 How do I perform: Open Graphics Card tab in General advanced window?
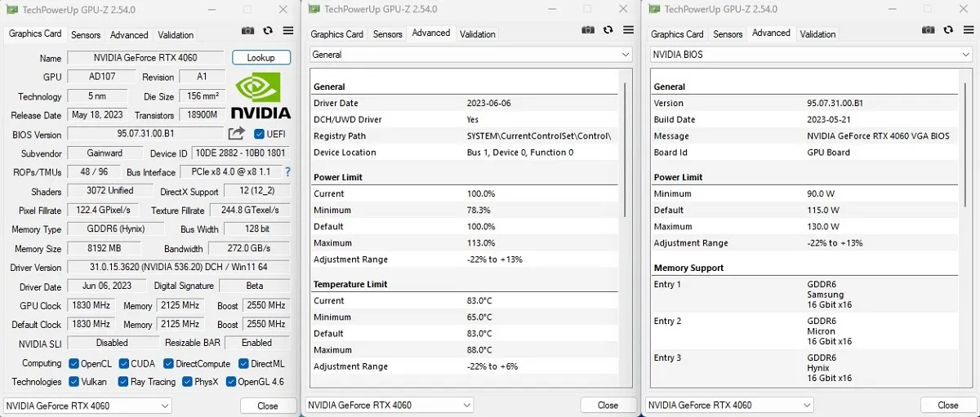pos(336,34)
